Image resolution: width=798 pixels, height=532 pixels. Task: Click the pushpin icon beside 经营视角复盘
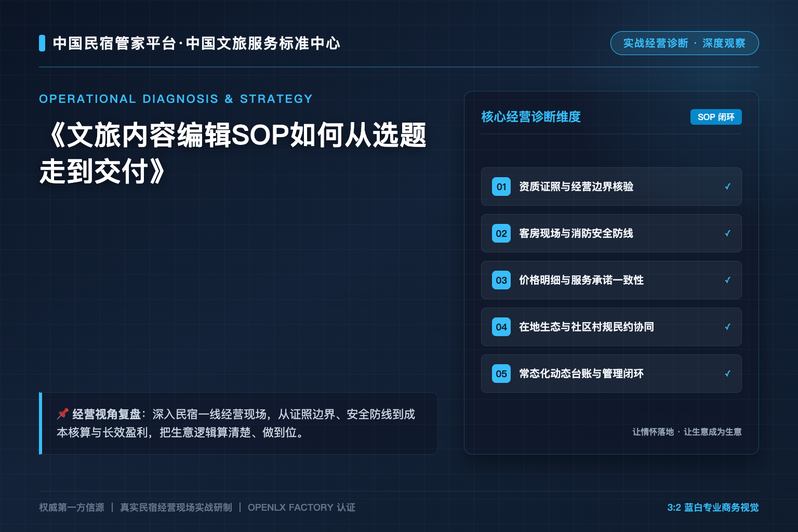pyautogui.click(x=63, y=414)
